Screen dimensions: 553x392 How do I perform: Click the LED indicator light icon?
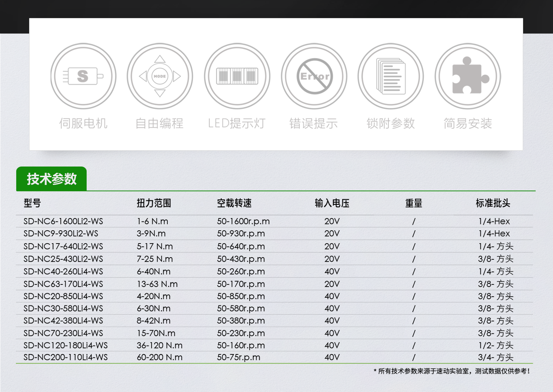[237, 76]
